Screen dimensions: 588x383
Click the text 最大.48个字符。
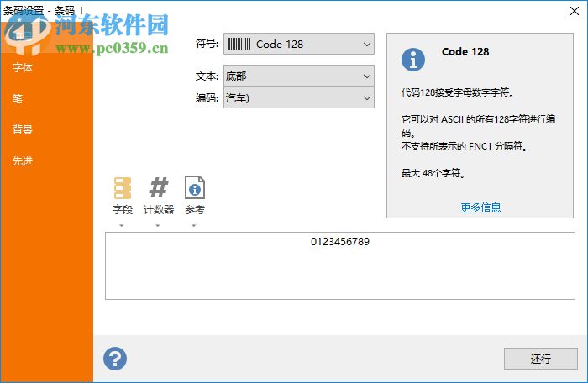(x=433, y=173)
